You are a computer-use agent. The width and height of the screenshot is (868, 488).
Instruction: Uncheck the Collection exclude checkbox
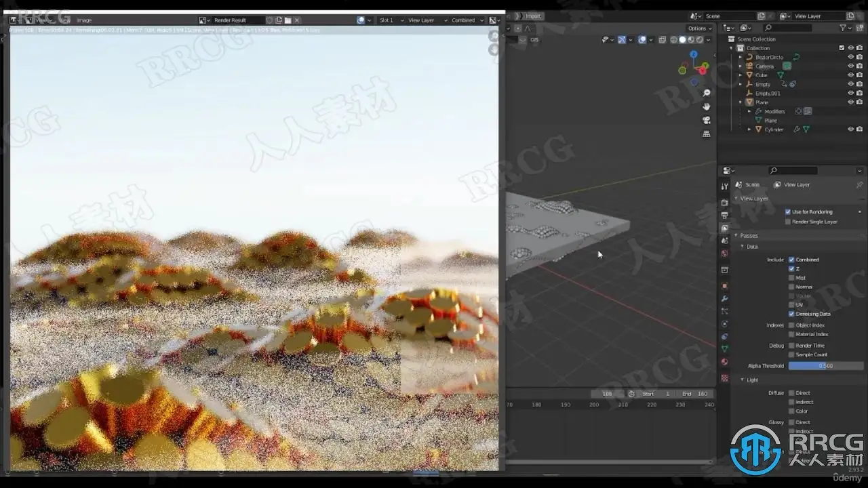pyautogui.click(x=842, y=48)
